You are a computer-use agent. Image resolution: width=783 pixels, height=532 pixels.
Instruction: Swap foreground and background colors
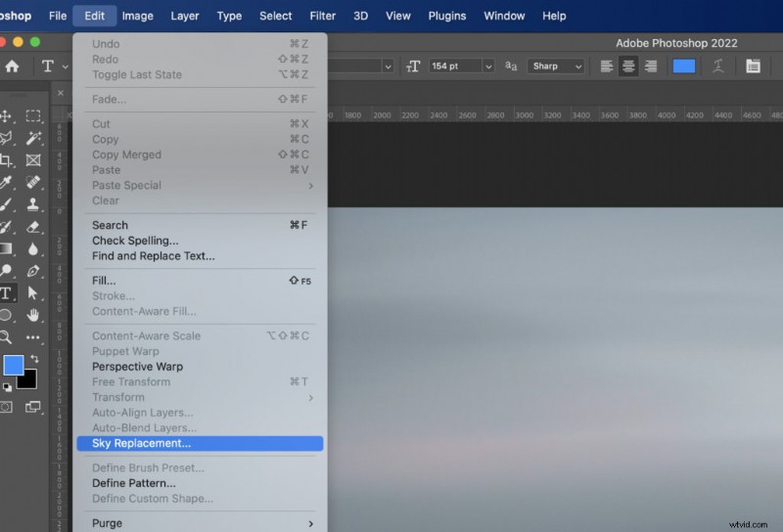point(34,359)
